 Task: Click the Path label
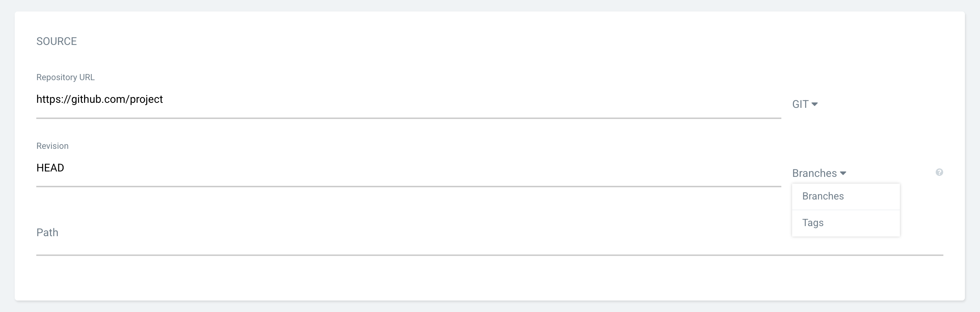(x=47, y=232)
